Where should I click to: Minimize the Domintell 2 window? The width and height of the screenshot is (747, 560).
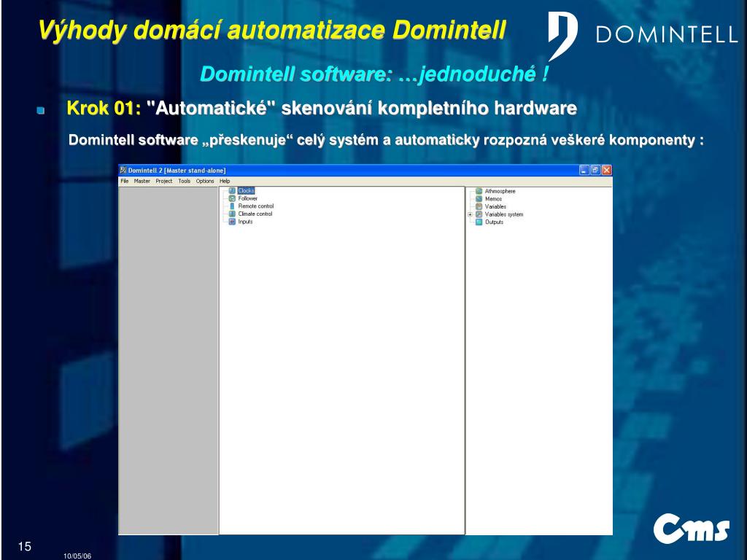tap(584, 170)
